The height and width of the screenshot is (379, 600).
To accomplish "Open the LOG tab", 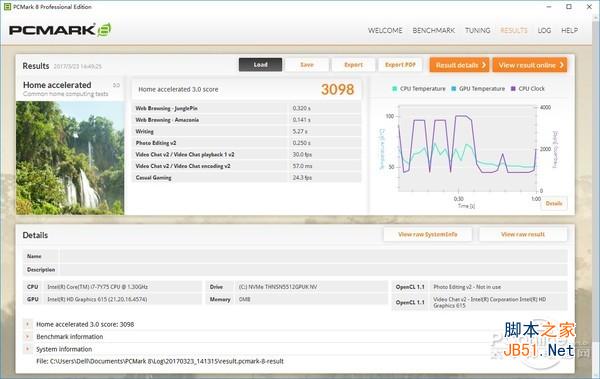I will 544,31.
